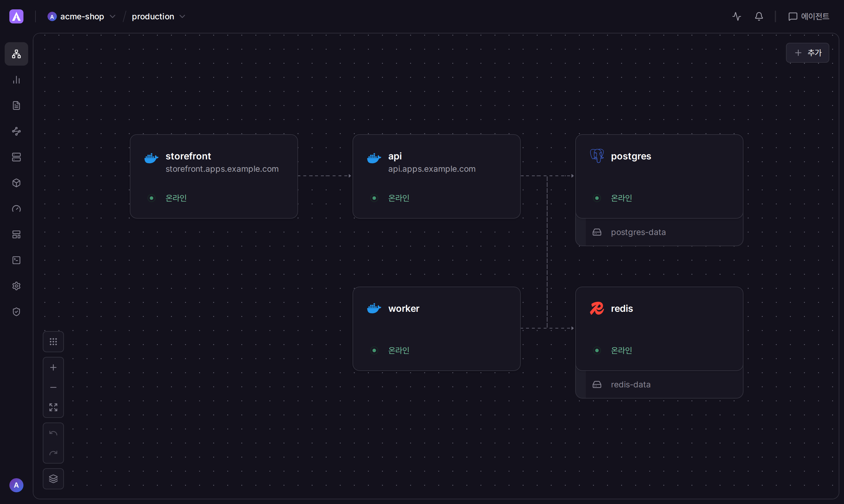Open the notifications bell

(x=759, y=16)
